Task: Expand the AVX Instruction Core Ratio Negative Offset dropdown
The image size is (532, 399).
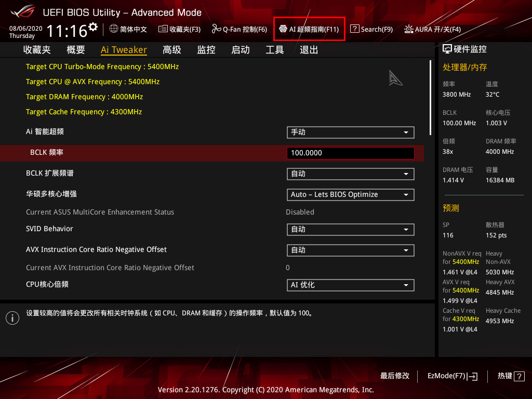Action: coord(351,250)
